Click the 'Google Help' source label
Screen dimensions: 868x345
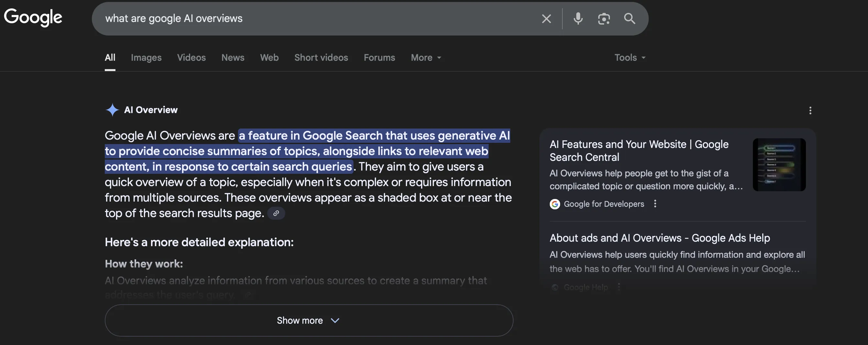click(586, 287)
